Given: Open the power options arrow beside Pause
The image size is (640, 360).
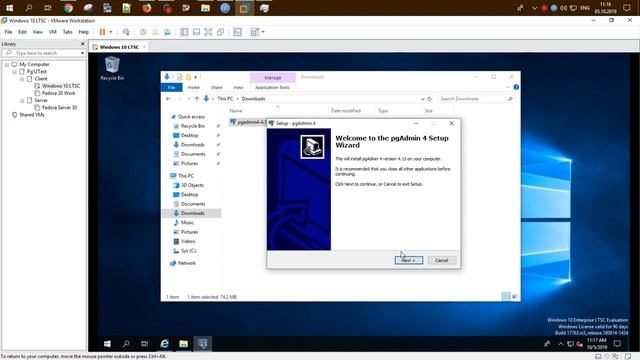Looking at the screenshot, I should pyautogui.click(x=111, y=32).
